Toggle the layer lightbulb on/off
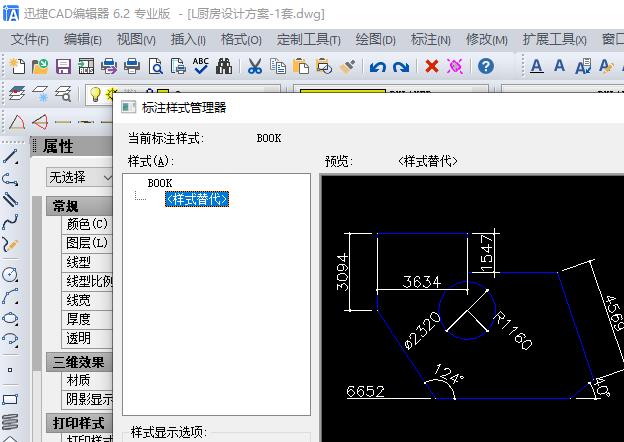Screen dimensions: 624x442 (x=95, y=94)
